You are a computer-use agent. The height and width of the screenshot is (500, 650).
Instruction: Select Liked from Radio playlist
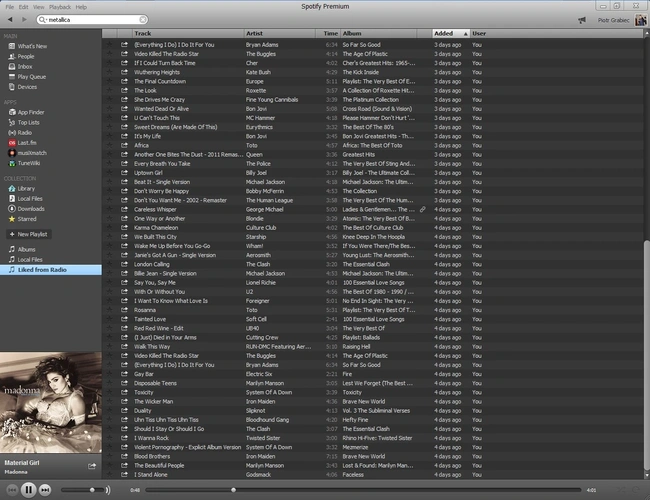[51, 270]
